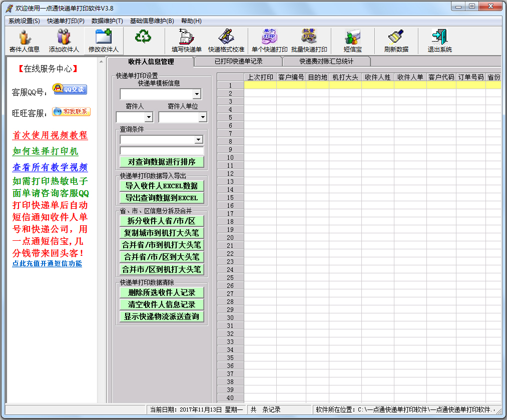Expand the 寄件人 sender dropdown
This screenshot has height=420, width=507.
pyautogui.click(x=149, y=117)
